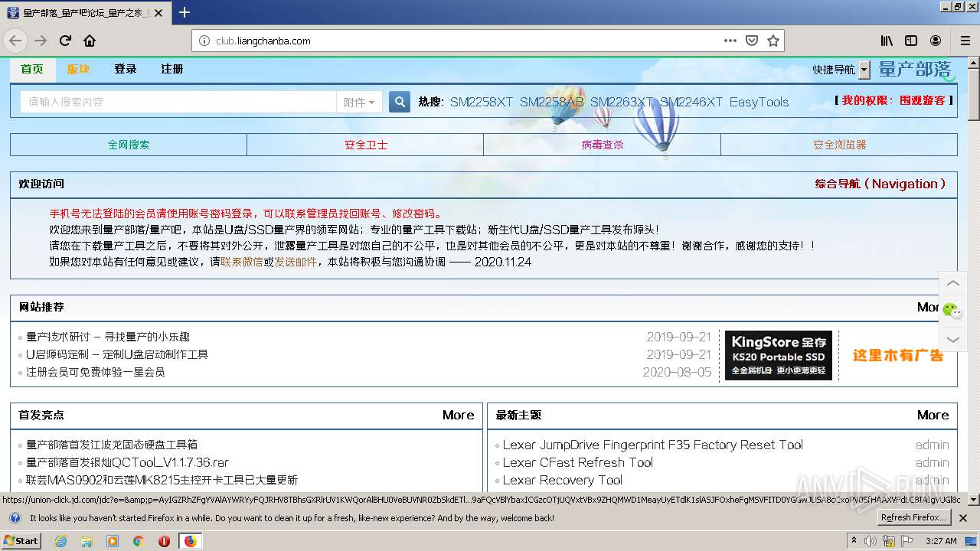Switch to Firefox taskbar button

point(190,541)
